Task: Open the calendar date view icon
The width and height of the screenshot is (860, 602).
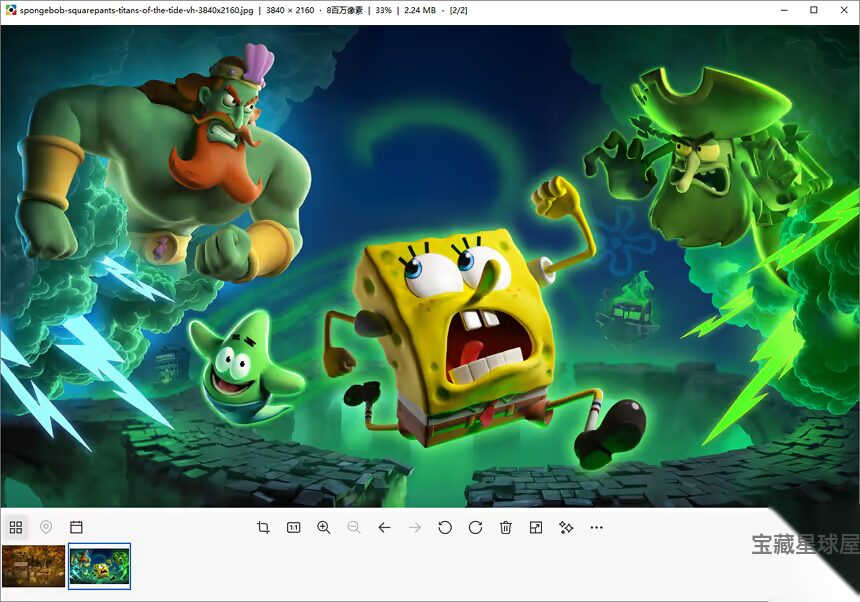Action: point(76,527)
